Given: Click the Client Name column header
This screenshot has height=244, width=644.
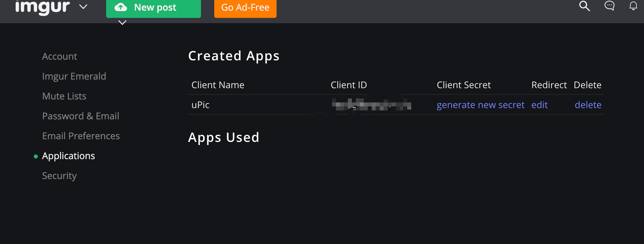Looking at the screenshot, I should (218, 85).
